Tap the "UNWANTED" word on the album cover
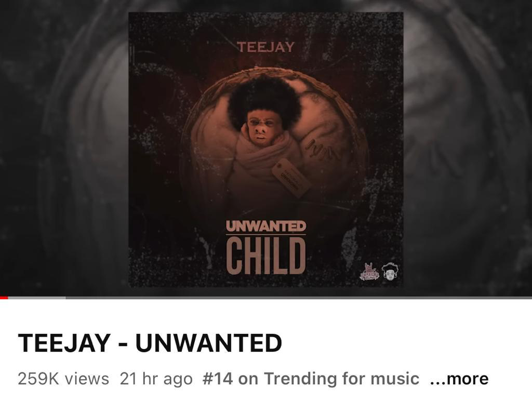 pyautogui.click(x=266, y=226)
